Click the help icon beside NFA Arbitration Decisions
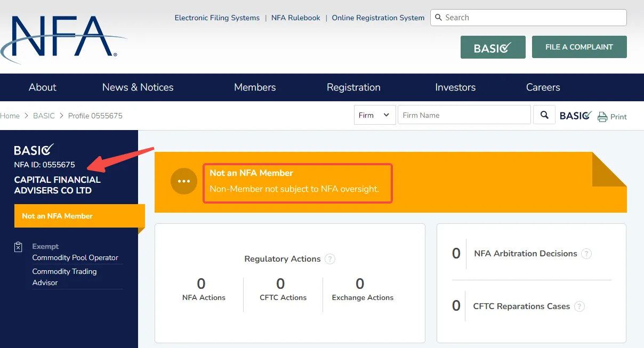 (x=586, y=254)
